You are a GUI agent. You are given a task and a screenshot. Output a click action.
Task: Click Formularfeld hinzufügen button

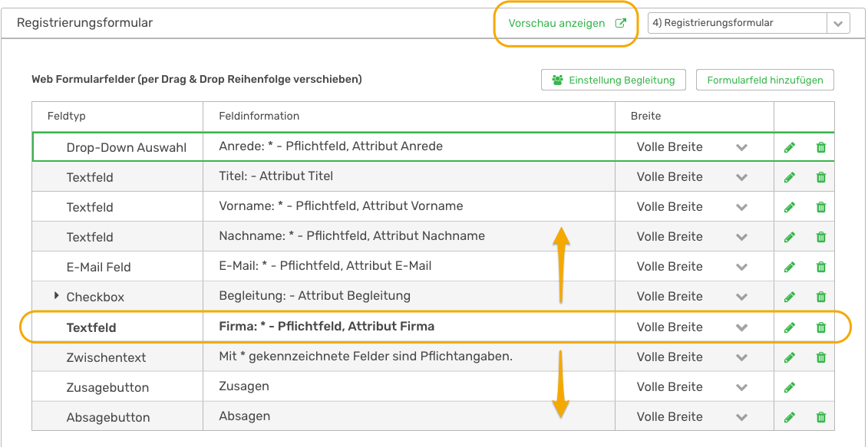coord(764,81)
